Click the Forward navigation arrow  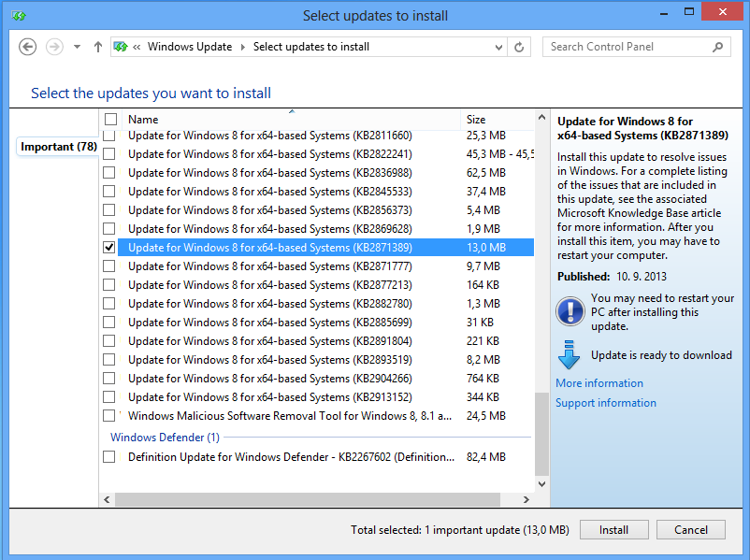(54, 47)
